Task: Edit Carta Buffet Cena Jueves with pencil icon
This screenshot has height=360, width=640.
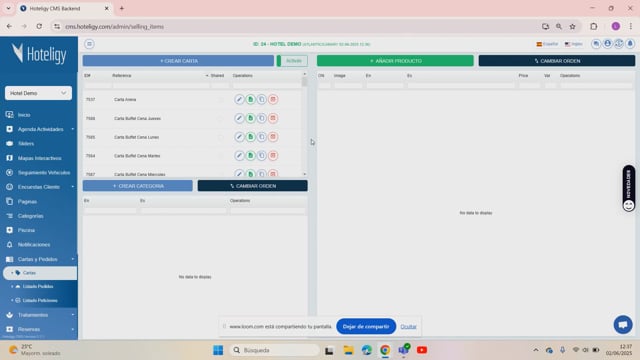Action: point(239,118)
